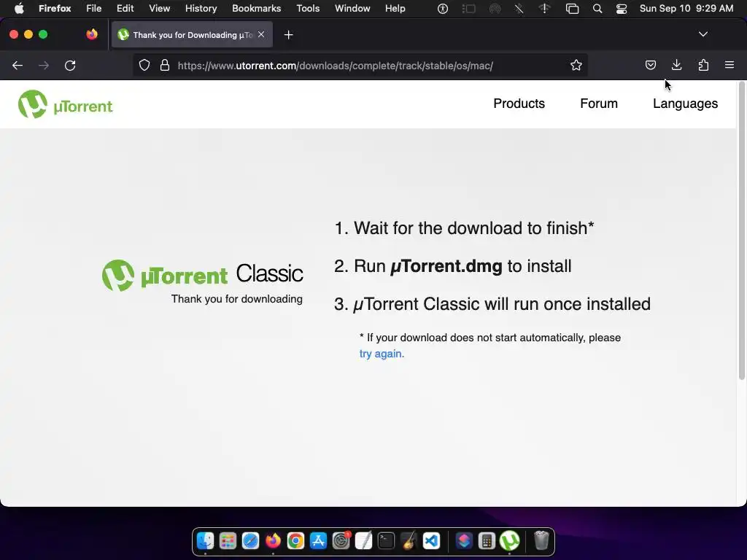The width and height of the screenshot is (747, 560).
Task: Open the Apple menu
Action: pos(19,9)
